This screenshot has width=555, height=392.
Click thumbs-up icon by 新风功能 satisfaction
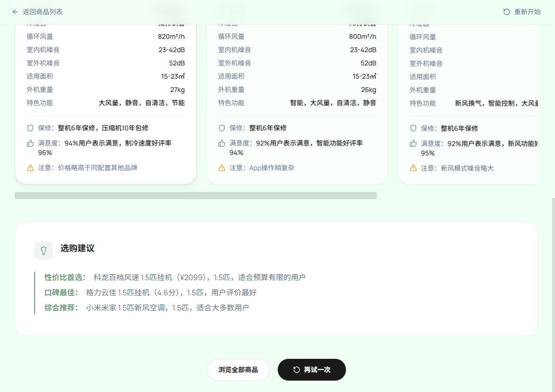(x=413, y=144)
